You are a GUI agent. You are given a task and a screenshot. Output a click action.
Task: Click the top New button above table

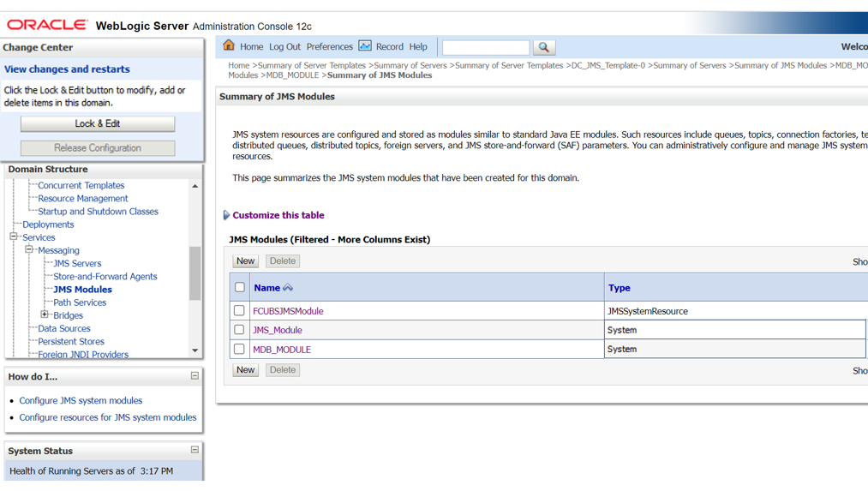pos(245,260)
